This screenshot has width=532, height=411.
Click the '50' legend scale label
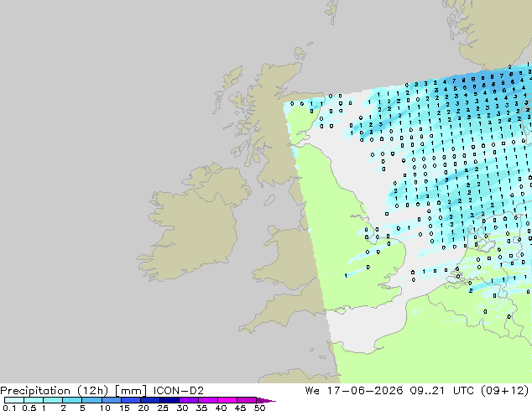click(259, 408)
